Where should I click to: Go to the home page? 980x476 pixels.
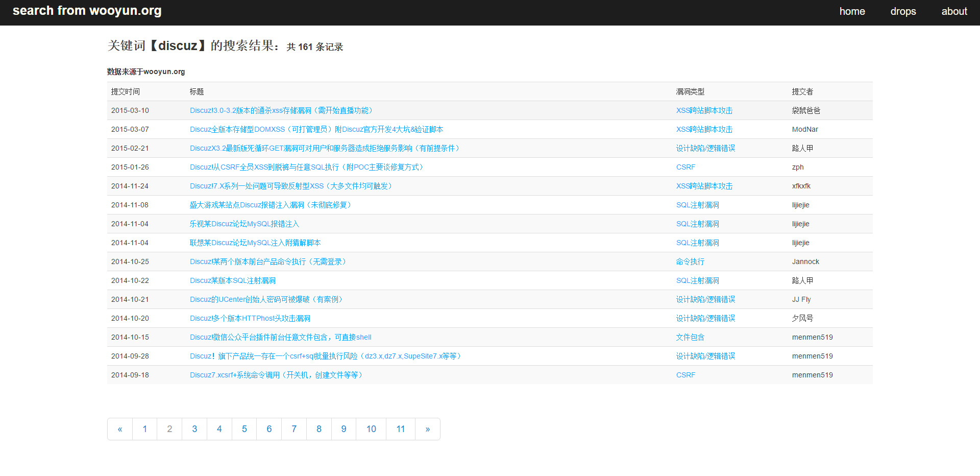point(852,11)
